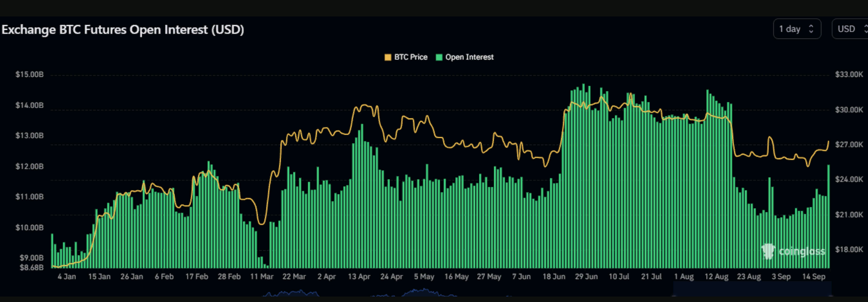Viewport: 868px width, 302px height.
Task: Click the 12 Aug date label
Action: click(x=716, y=277)
